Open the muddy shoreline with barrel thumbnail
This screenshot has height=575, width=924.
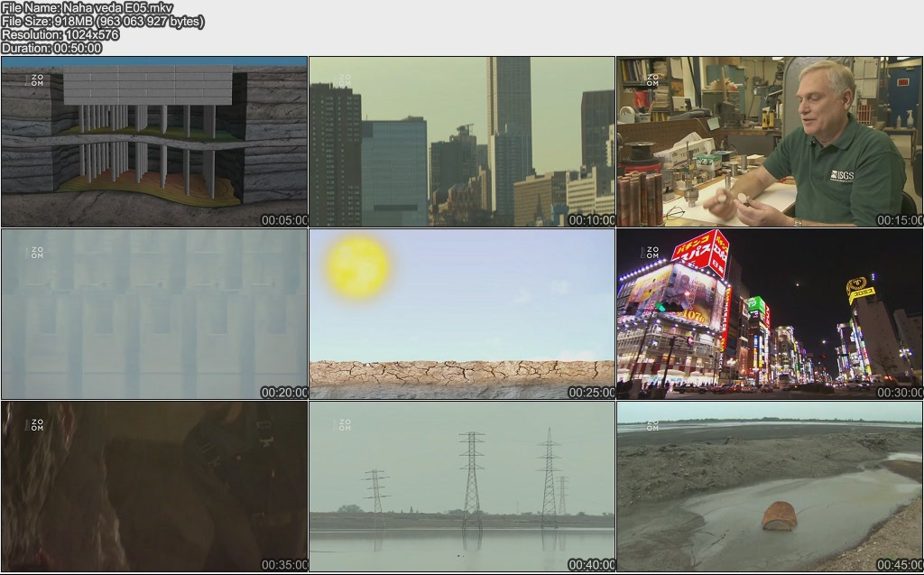[x=770, y=487]
